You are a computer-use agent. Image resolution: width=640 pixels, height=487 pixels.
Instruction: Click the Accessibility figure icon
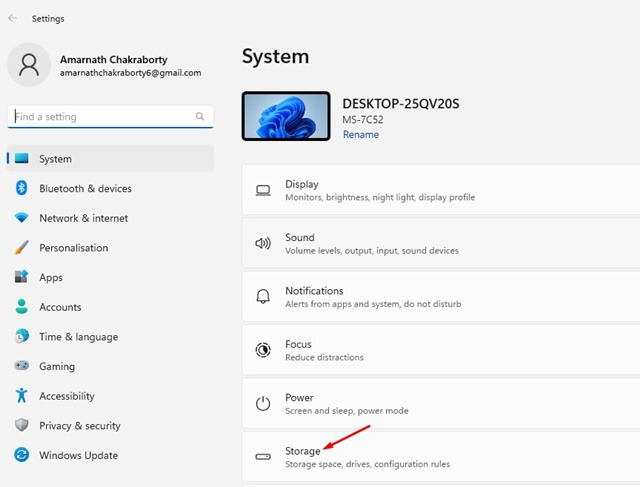[21, 395]
